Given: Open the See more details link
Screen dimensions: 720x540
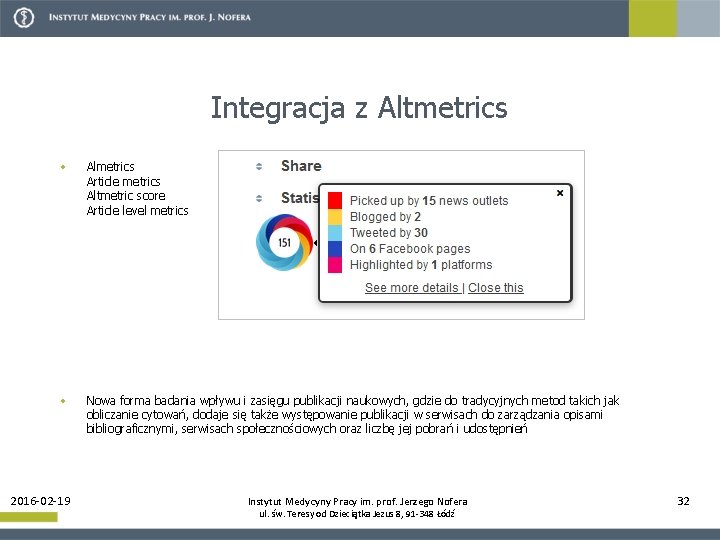Looking at the screenshot, I should click(x=412, y=288).
